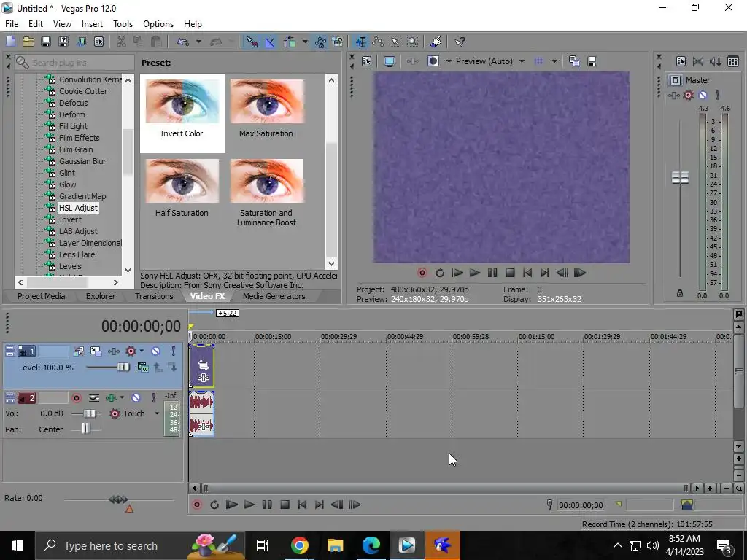
Task: Toggle preview on external monitor
Action: tap(390, 61)
